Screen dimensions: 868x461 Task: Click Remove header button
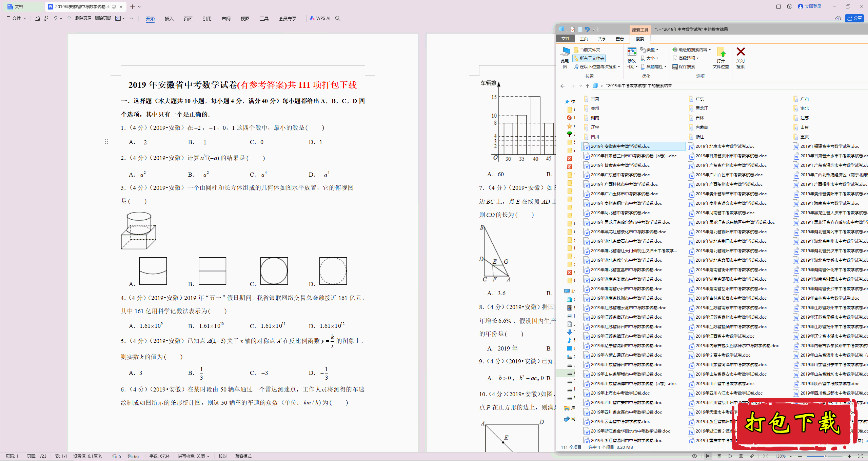click(x=83, y=18)
